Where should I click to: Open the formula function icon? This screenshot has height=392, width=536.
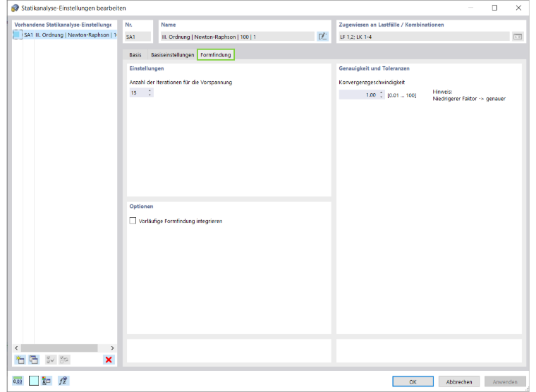click(x=63, y=381)
